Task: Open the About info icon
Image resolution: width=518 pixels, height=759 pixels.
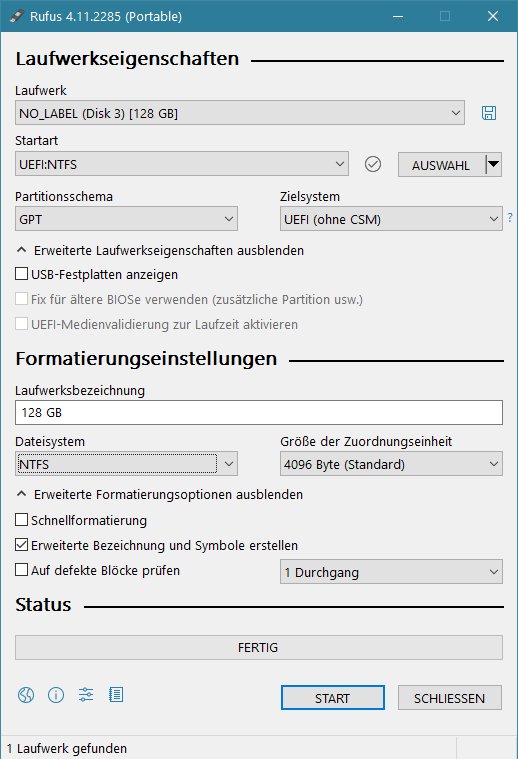Action: point(56,695)
